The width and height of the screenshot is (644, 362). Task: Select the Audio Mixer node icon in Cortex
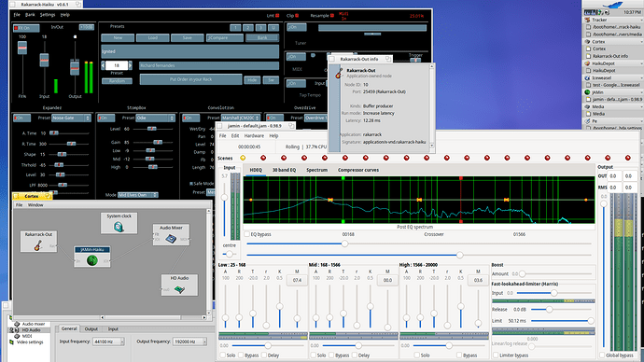(171, 239)
